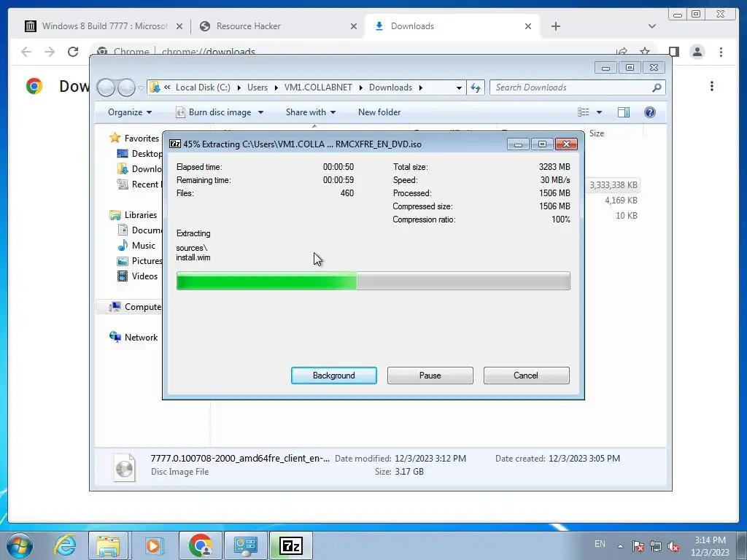The width and height of the screenshot is (747, 560).
Task: Toggle the preview pane icon
Action: pyautogui.click(x=624, y=112)
